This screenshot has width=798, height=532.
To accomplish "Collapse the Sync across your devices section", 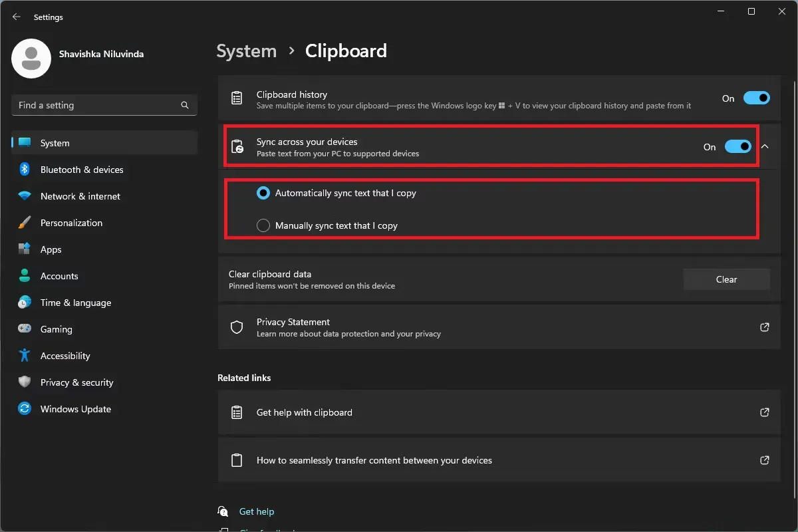I will point(765,146).
